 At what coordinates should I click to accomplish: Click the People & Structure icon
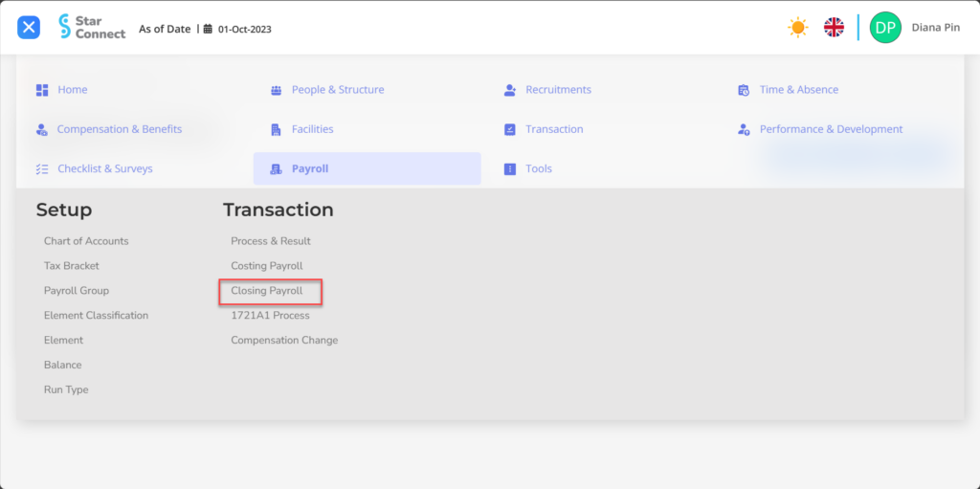276,90
